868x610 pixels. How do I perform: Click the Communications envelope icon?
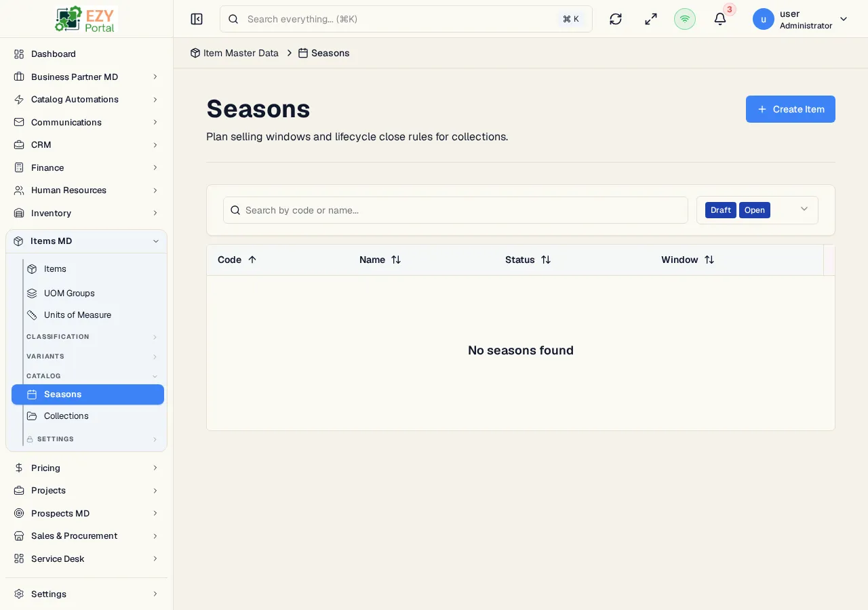point(19,123)
